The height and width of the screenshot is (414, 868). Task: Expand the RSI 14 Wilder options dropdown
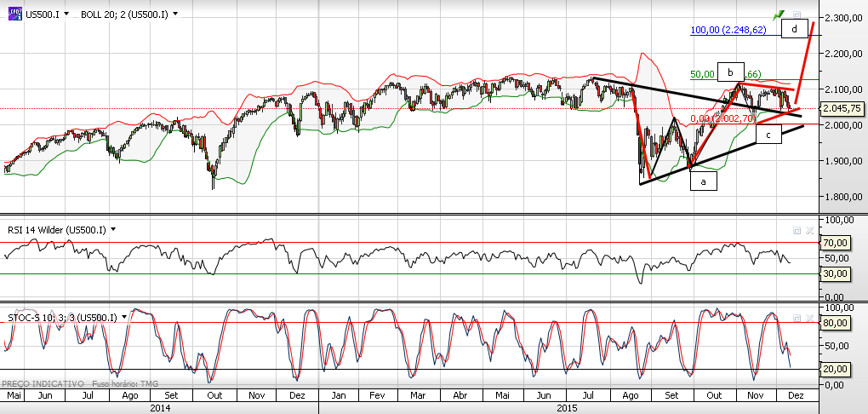[113, 229]
